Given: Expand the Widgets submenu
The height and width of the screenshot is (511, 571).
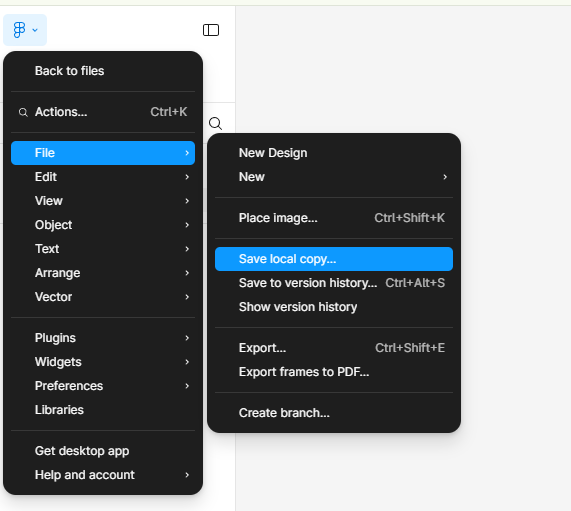Looking at the screenshot, I should click(103, 362).
